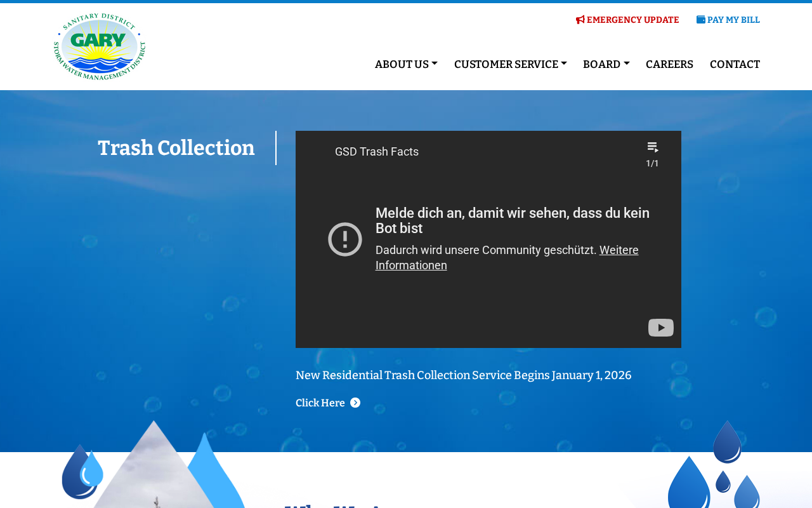Screen dimensions: 812x508
Task: Click the 1/1 playlist counter
Action: tap(652, 163)
